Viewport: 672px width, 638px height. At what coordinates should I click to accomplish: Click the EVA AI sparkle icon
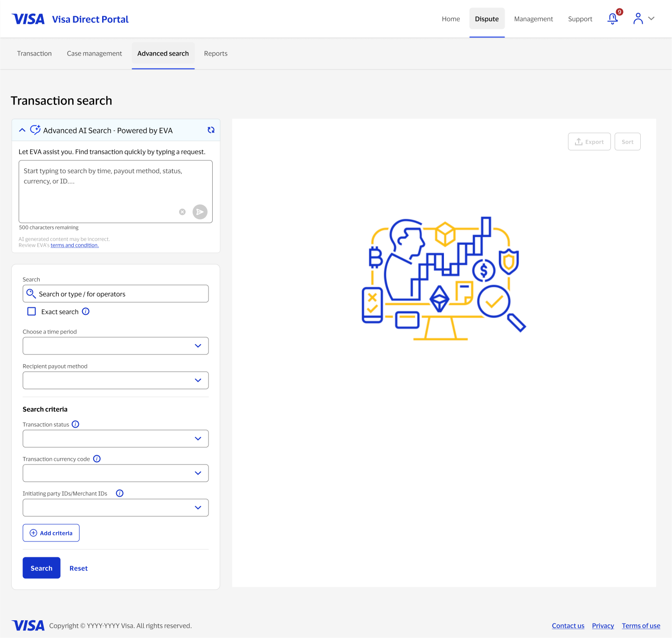tap(35, 130)
